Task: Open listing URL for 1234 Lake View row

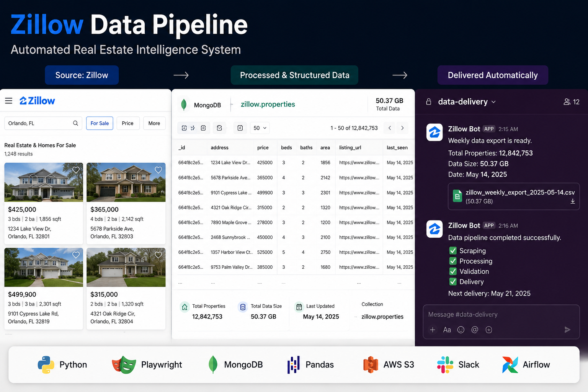Action: (359, 163)
